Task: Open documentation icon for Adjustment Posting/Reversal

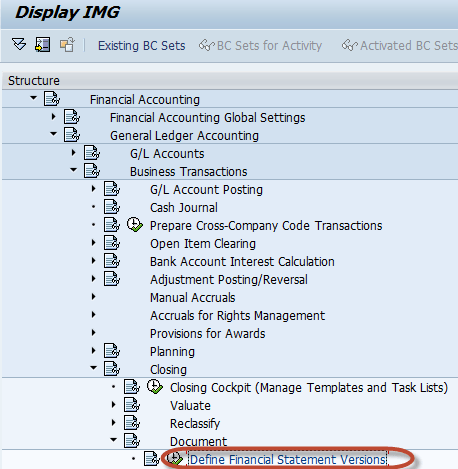Action: tap(112, 279)
